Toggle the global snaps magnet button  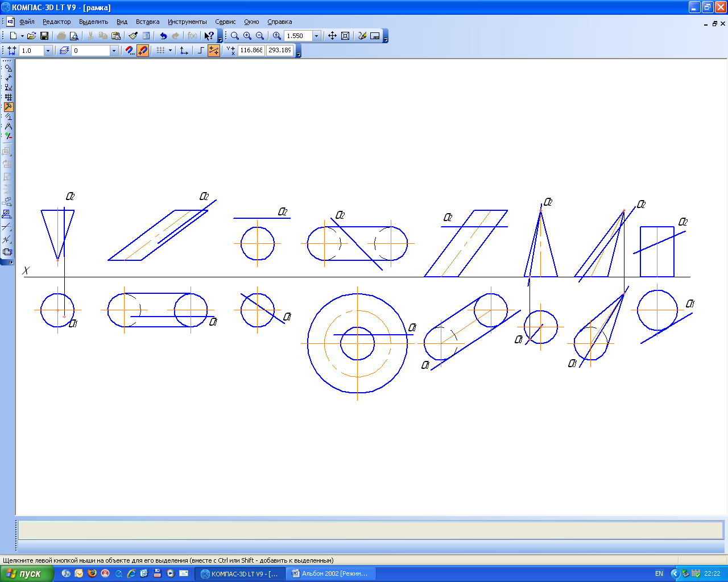click(130, 51)
